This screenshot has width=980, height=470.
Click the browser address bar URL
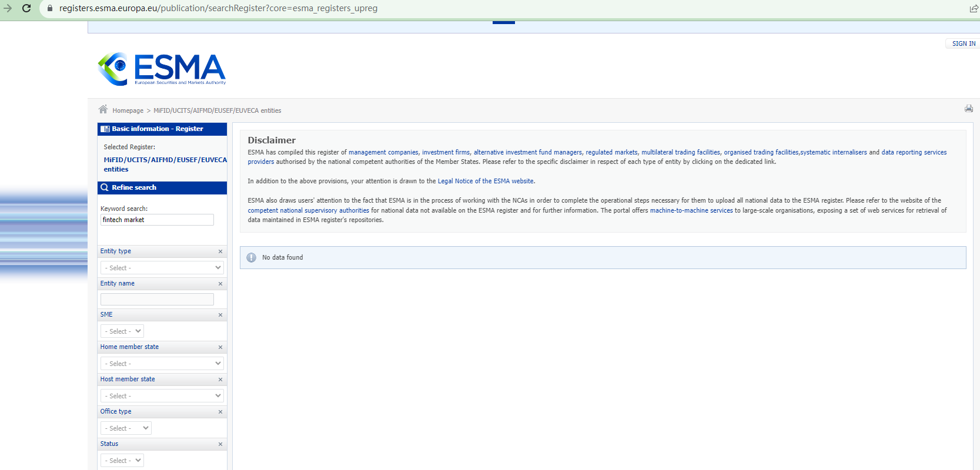(218, 8)
